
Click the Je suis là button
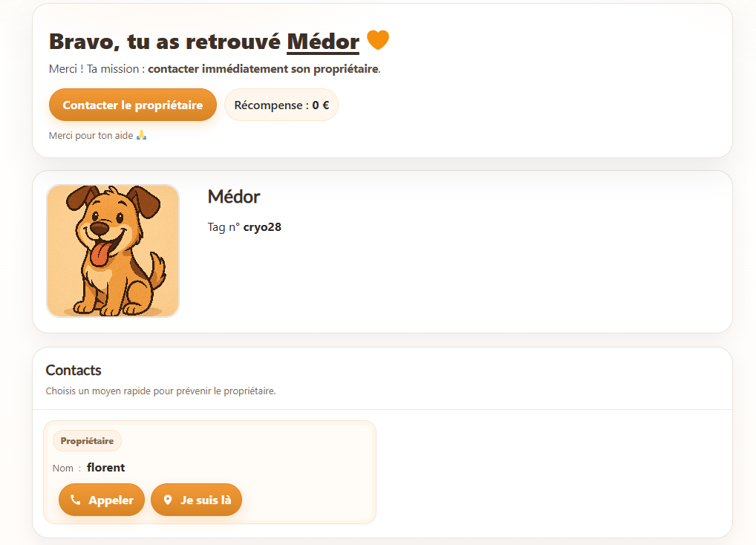coord(196,500)
